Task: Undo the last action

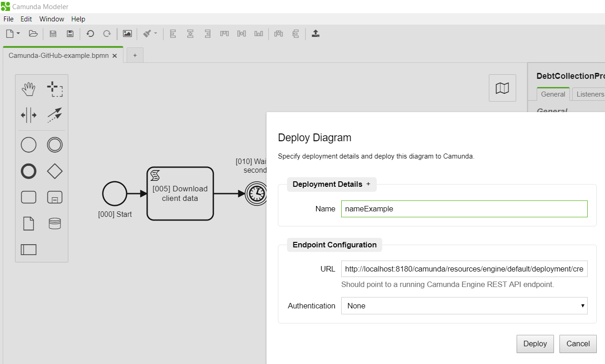Action: click(x=90, y=33)
